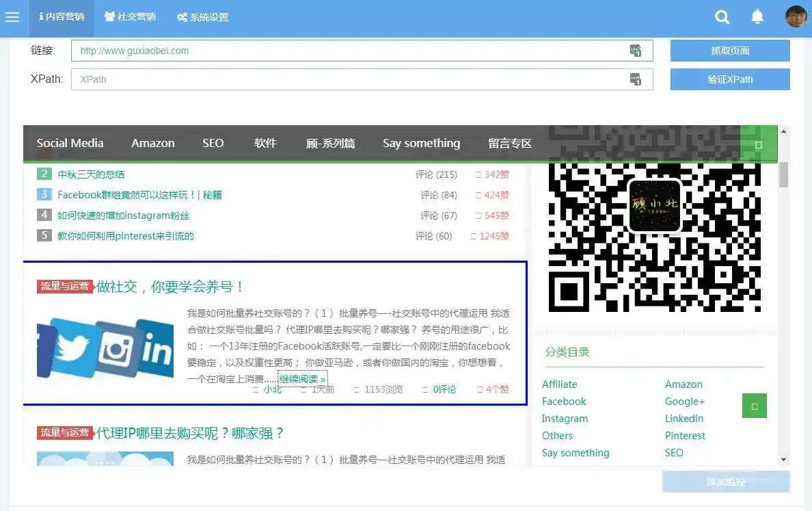
Task: Focus the XPath input field
Action: (x=362, y=79)
